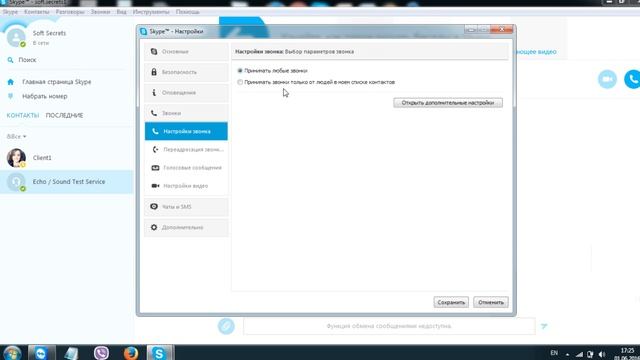
Task: Click Открыть дополнительные настройки button
Action: (448, 103)
